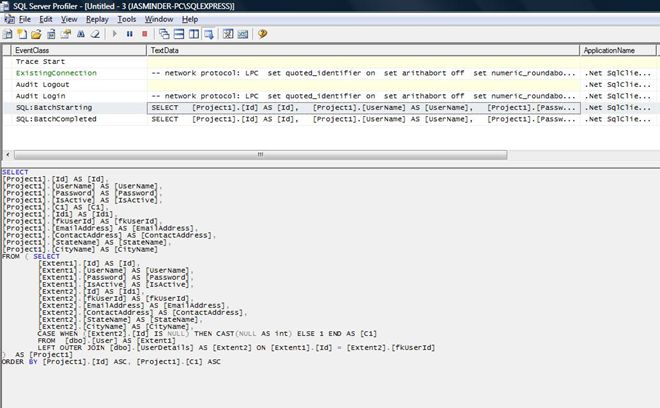Click the Find binoculars icon
This screenshot has height=408, width=660.
click(81, 34)
